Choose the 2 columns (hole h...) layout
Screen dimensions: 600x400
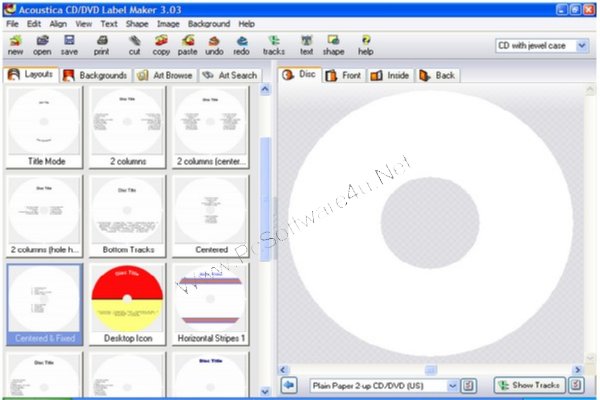point(44,216)
